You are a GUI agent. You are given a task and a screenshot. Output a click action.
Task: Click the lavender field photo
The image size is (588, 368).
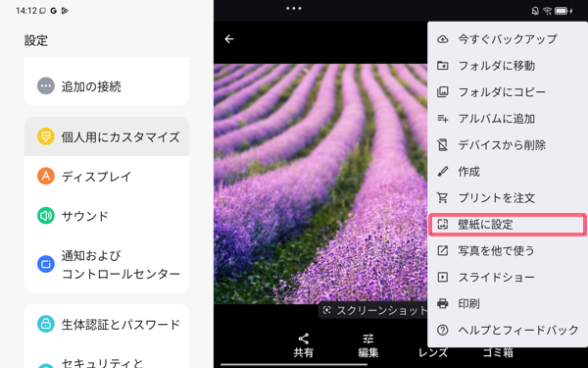(x=320, y=184)
